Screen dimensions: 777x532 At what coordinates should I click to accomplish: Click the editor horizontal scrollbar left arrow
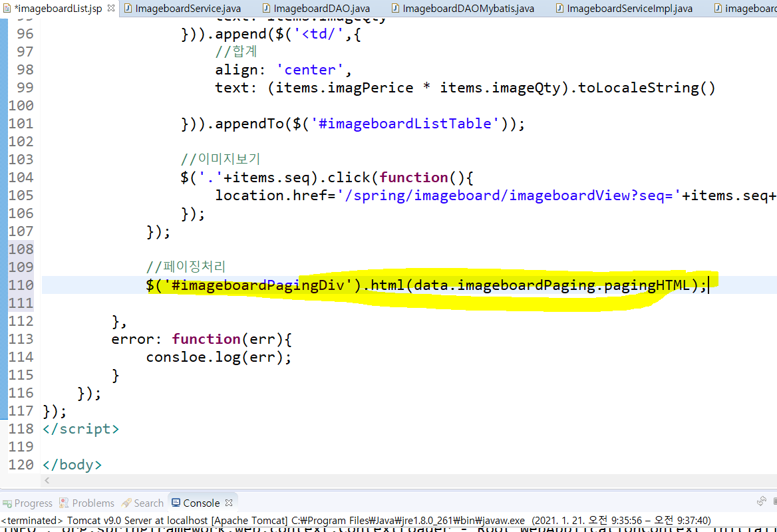click(x=47, y=481)
